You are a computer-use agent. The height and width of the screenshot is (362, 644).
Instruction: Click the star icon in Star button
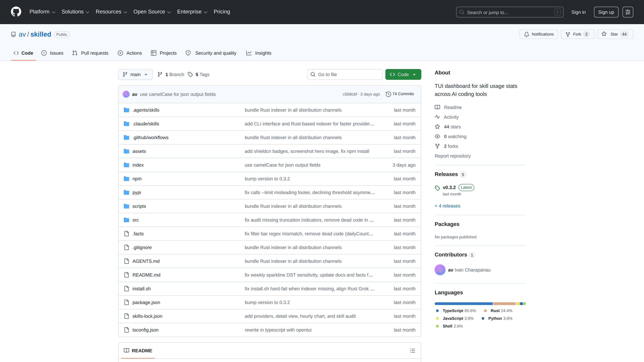(604, 34)
